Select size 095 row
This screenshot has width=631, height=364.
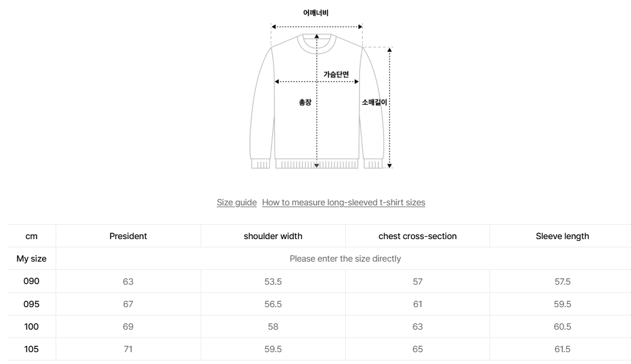coord(31,304)
